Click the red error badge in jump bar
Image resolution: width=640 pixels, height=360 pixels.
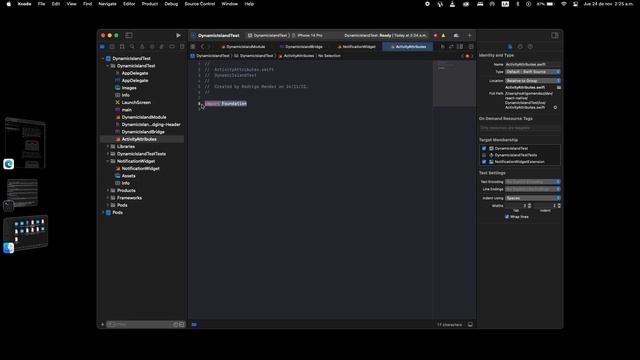[x=467, y=56]
